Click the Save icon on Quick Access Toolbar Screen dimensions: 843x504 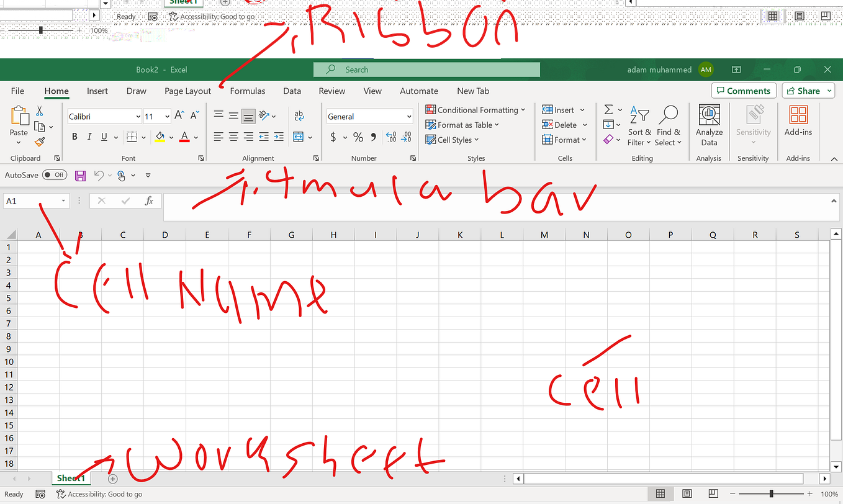coord(80,176)
